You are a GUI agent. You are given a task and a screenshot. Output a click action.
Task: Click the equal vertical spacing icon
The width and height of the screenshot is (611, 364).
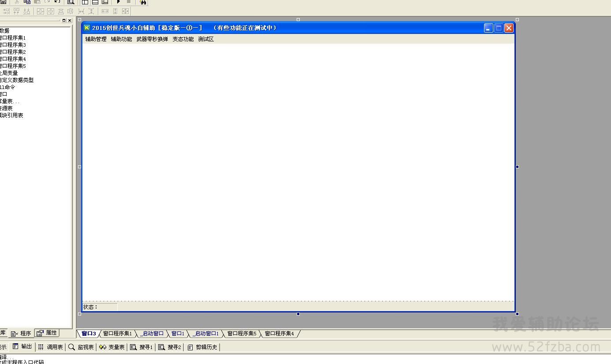point(91,11)
